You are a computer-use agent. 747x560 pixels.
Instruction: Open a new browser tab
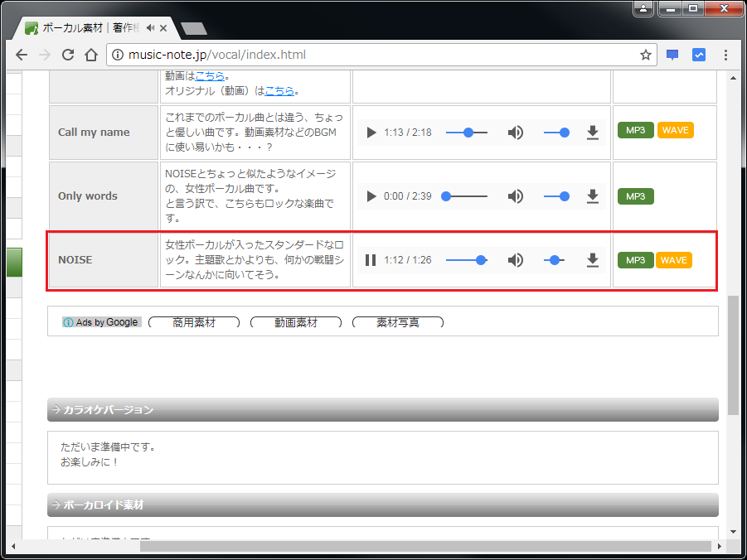click(194, 28)
